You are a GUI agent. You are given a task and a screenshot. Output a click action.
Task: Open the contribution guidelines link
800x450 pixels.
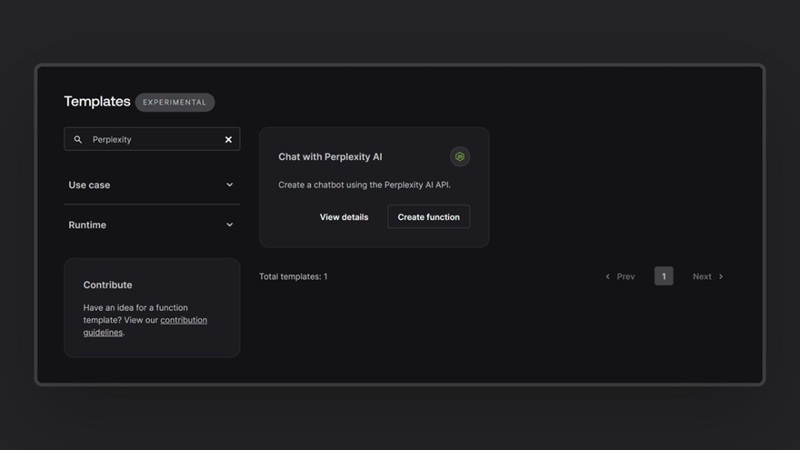coord(145,326)
